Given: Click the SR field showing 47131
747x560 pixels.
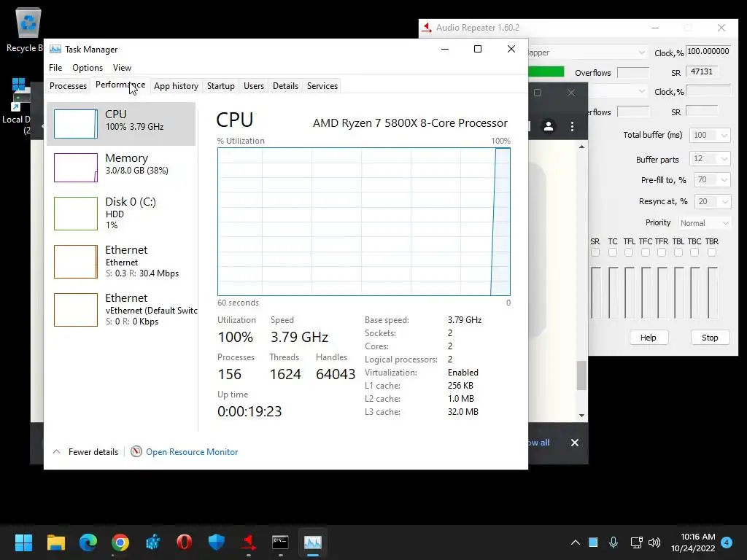Looking at the screenshot, I should (702, 72).
